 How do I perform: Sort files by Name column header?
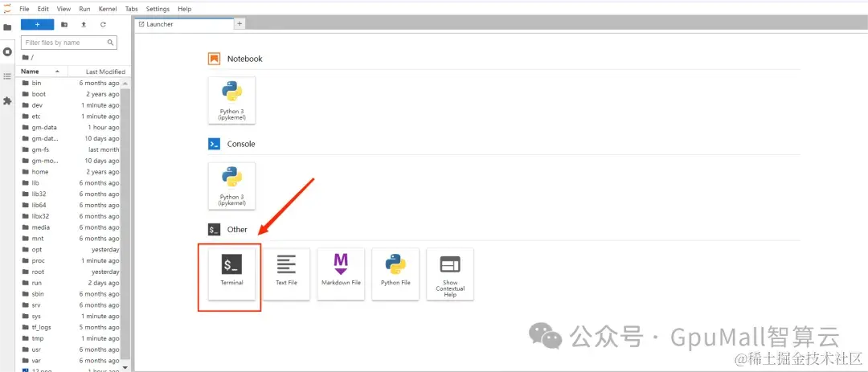point(43,72)
